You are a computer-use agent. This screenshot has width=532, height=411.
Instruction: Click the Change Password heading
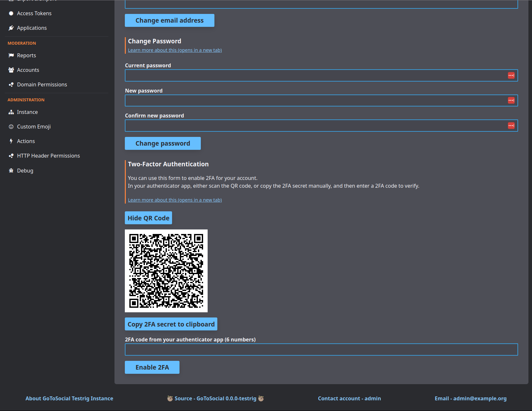pyautogui.click(x=155, y=41)
